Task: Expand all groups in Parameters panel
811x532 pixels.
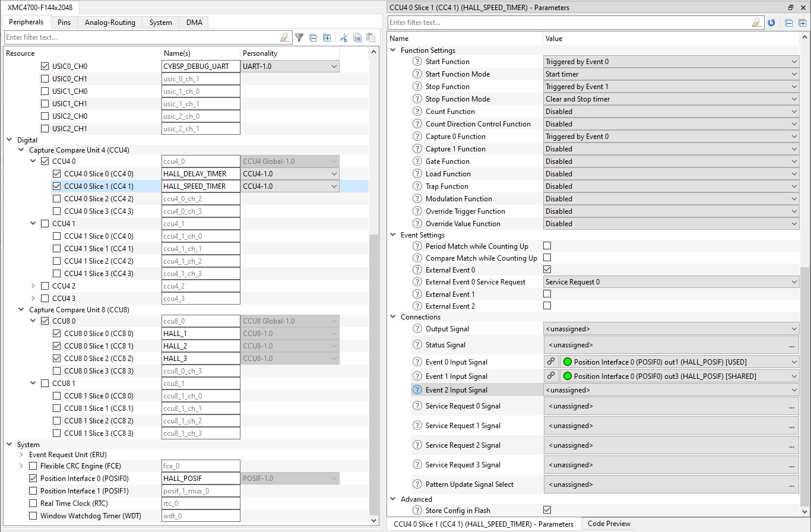Action: point(802,23)
